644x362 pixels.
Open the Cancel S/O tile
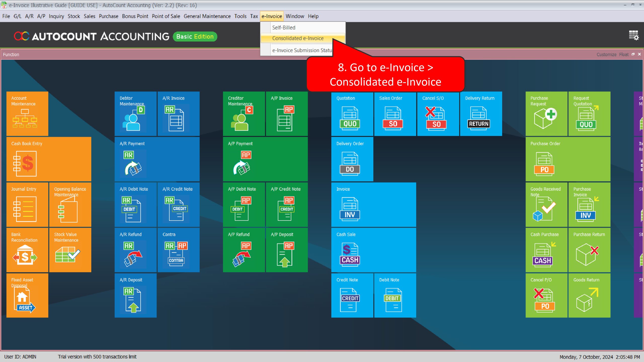click(438, 114)
